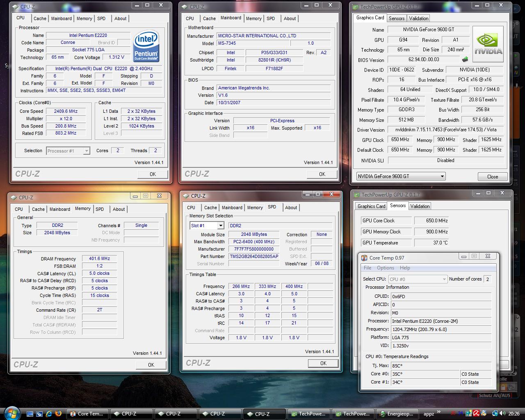The height and width of the screenshot is (420, 525).
Task: Click OK in the CPU-Z SPD window
Action: 323,363
